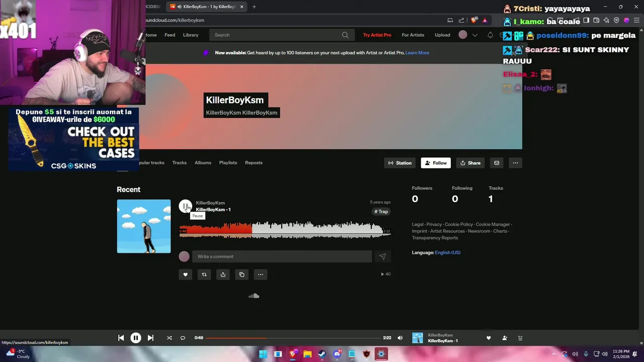The height and width of the screenshot is (362, 644).
Task: Repost the KillerBoyKsm - 1 track
Action: pos(204,275)
